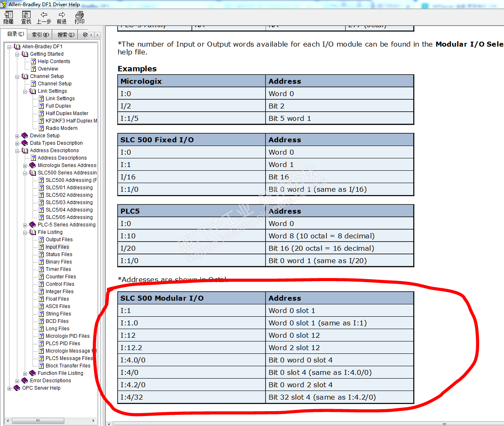Screen dimensions: 504x426
Task: Click the Channel Setup page icon
Action: coord(33,84)
